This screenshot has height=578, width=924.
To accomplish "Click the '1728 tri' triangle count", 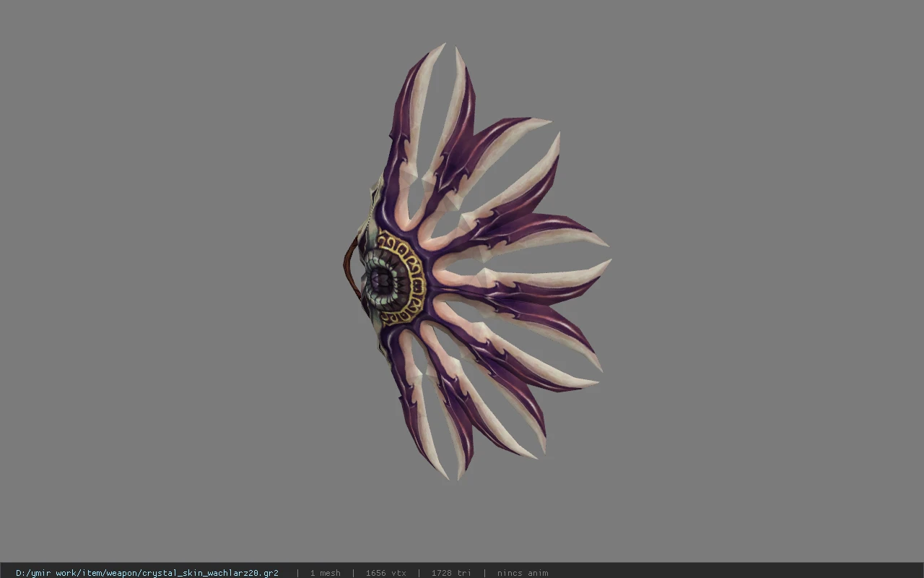I will [x=451, y=573].
